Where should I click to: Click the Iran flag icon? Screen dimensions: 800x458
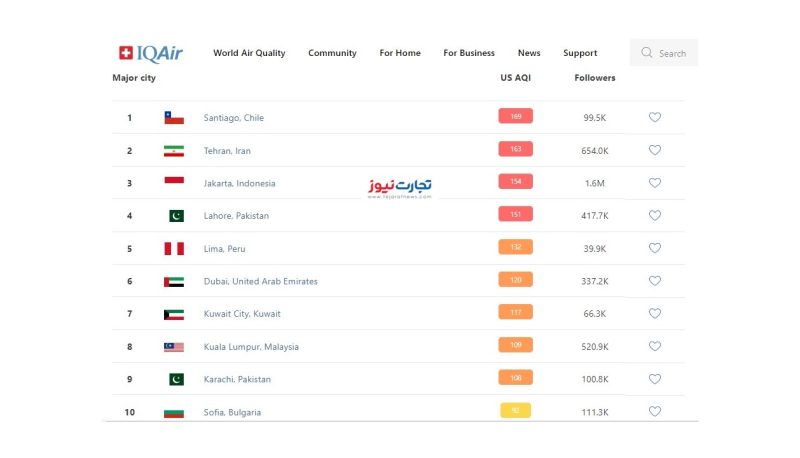[x=174, y=151]
